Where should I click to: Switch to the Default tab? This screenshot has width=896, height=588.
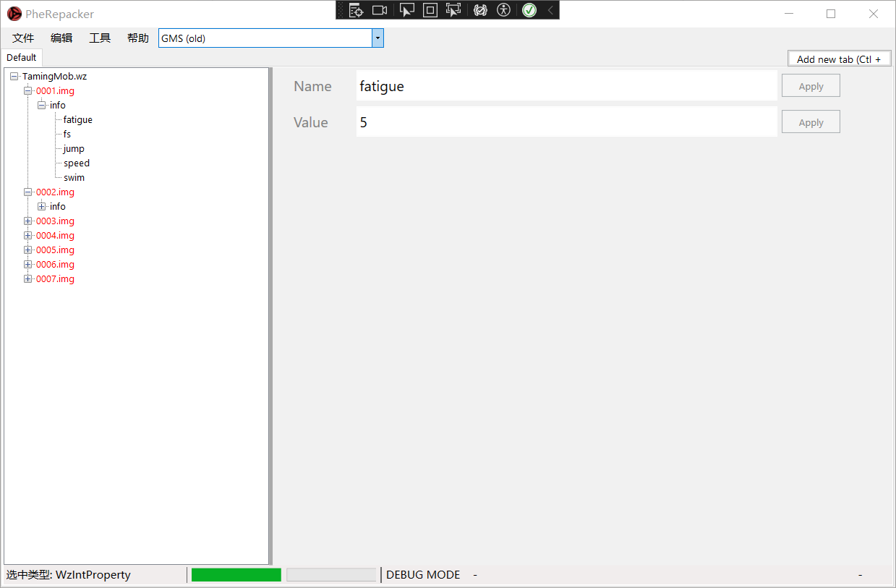click(x=22, y=58)
